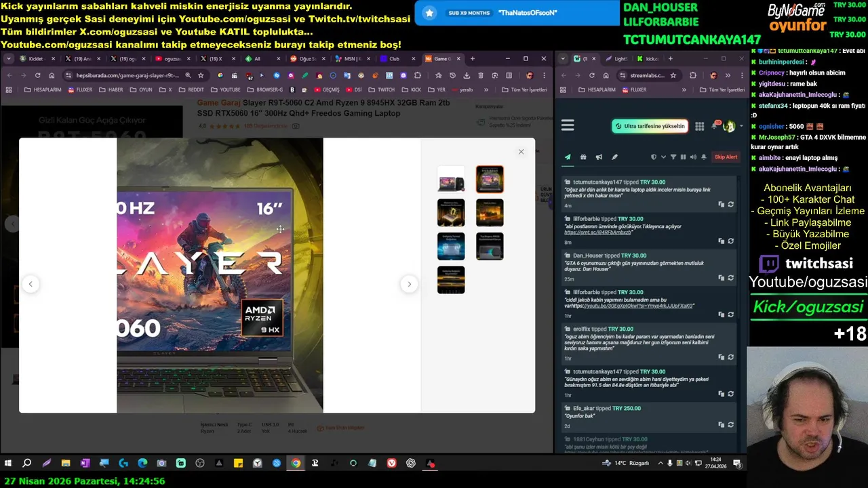Click streamlabs address bar in right browser

[648, 75]
